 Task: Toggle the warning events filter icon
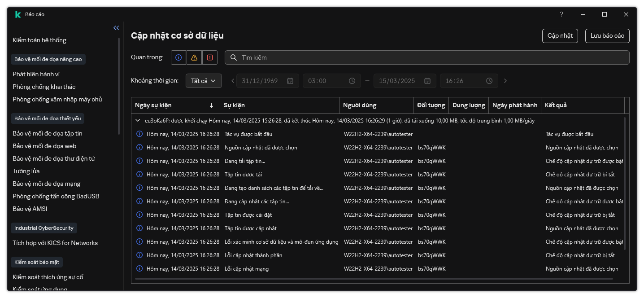coord(194,57)
